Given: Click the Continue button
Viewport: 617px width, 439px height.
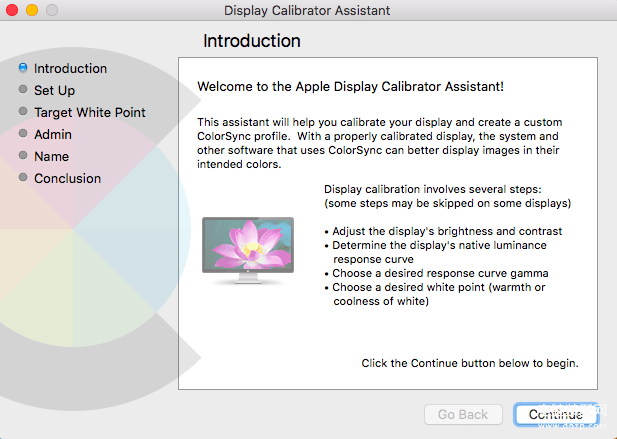Looking at the screenshot, I should tap(556, 414).
